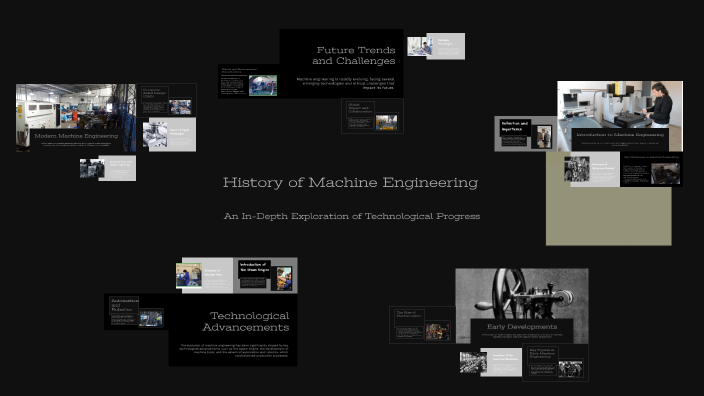Open the "Ethical and Environmental Considerations" subtopic slide
Screen dimensions: 704x396
click(x=249, y=81)
